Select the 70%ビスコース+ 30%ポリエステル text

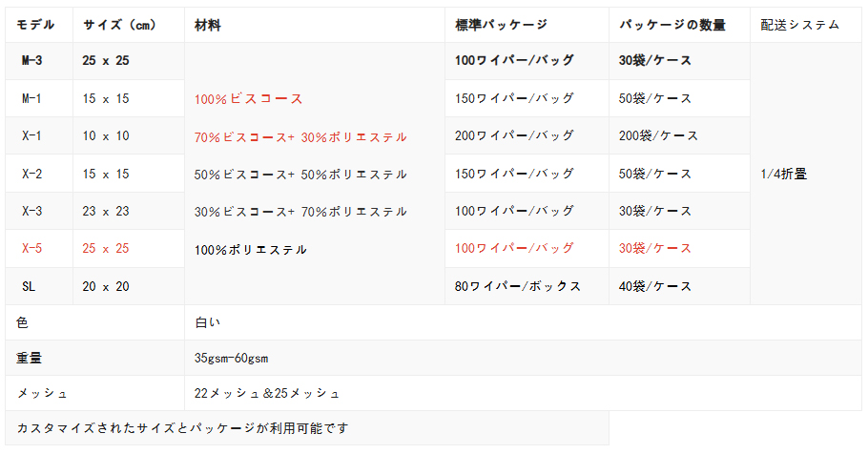(300, 137)
